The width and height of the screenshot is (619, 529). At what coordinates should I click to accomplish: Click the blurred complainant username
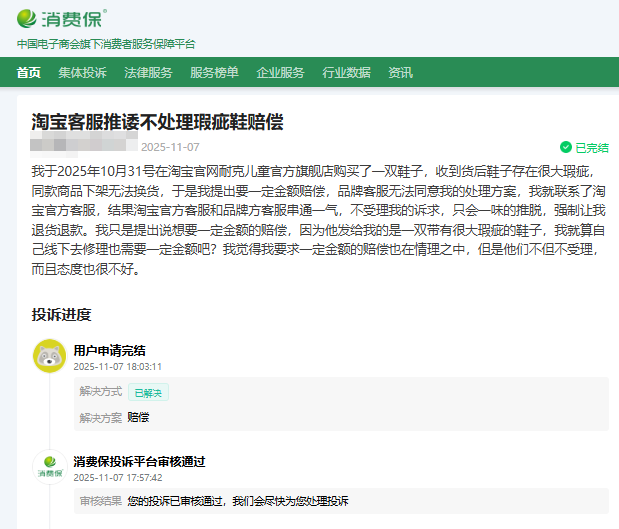[x=90, y=147]
